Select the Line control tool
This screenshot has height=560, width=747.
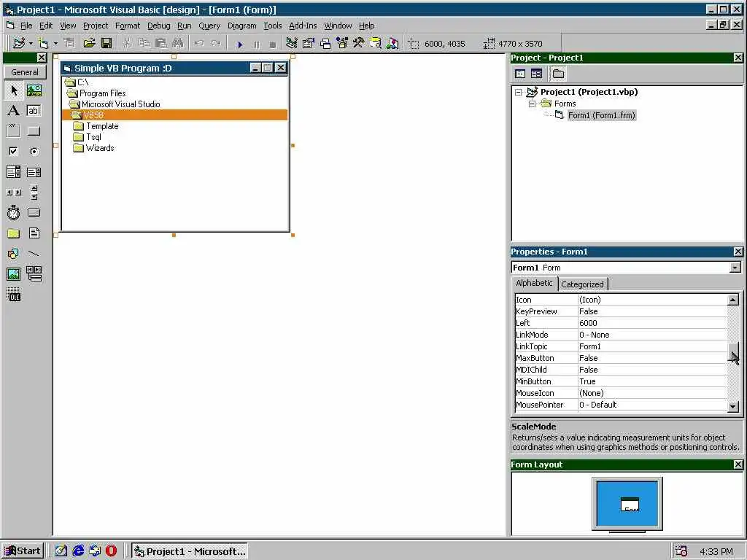pos(34,254)
